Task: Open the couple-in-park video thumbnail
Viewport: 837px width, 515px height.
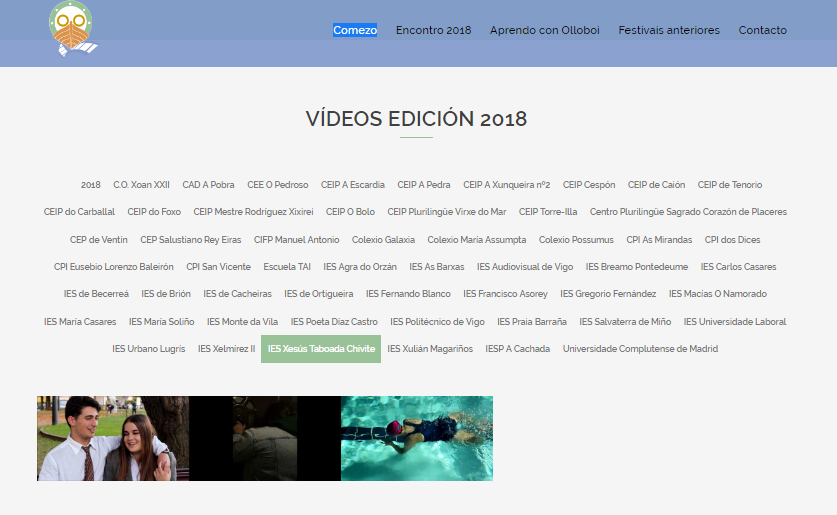Action: click(x=113, y=438)
